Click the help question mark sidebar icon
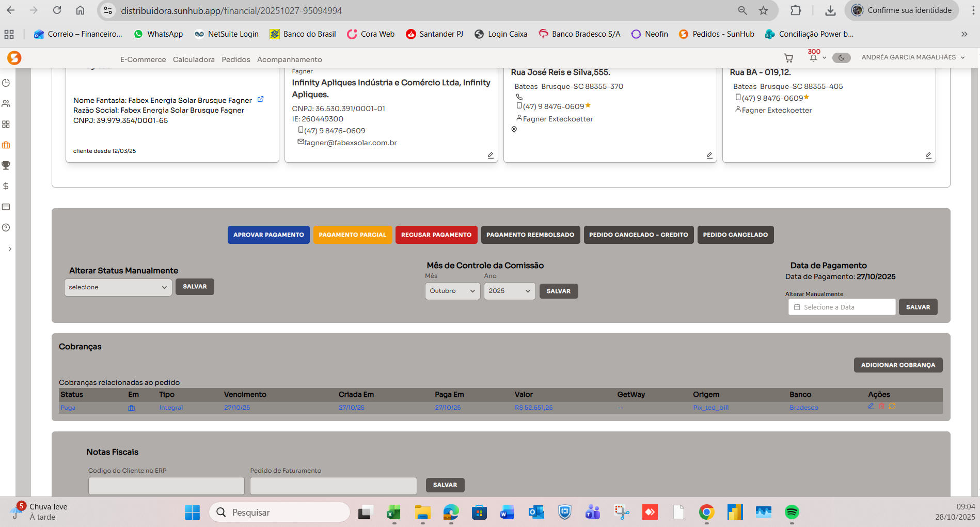Viewport: 980px width, 527px height. (6, 227)
